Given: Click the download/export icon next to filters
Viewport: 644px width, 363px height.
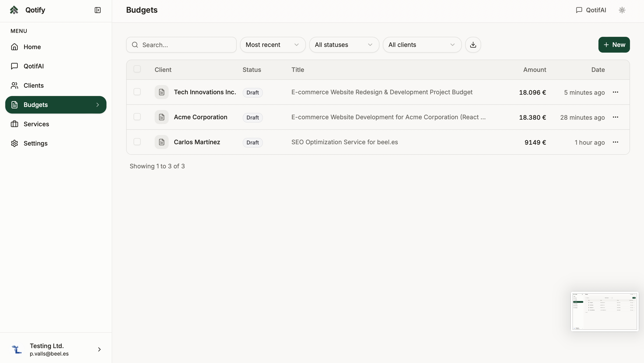Looking at the screenshot, I should (x=473, y=45).
